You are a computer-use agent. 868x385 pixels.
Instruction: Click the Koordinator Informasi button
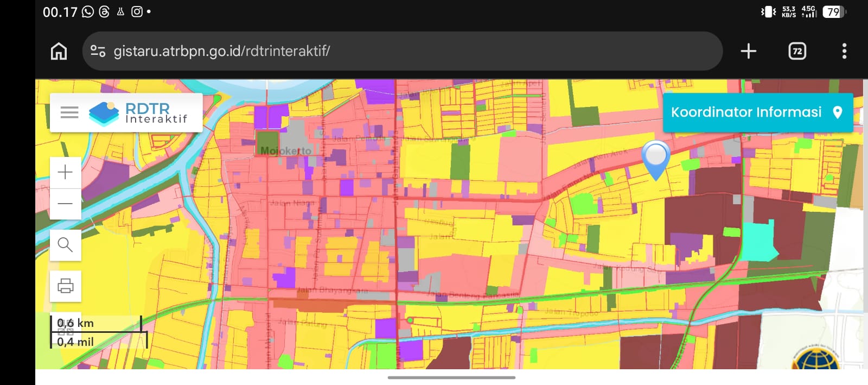pos(746,112)
